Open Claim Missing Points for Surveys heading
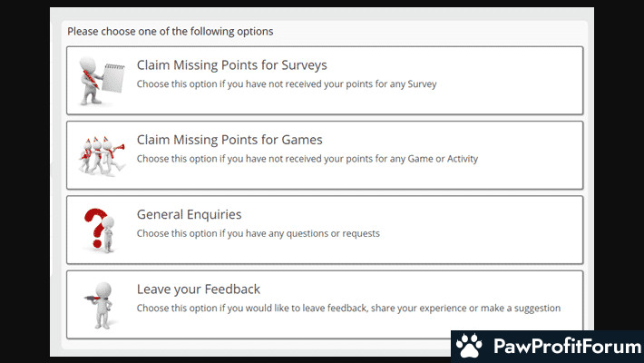The image size is (644, 363). click(231, 65)
